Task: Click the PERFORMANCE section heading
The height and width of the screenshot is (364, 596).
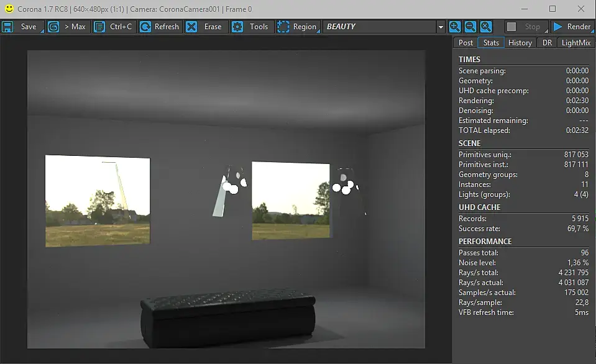Action: 485,241
